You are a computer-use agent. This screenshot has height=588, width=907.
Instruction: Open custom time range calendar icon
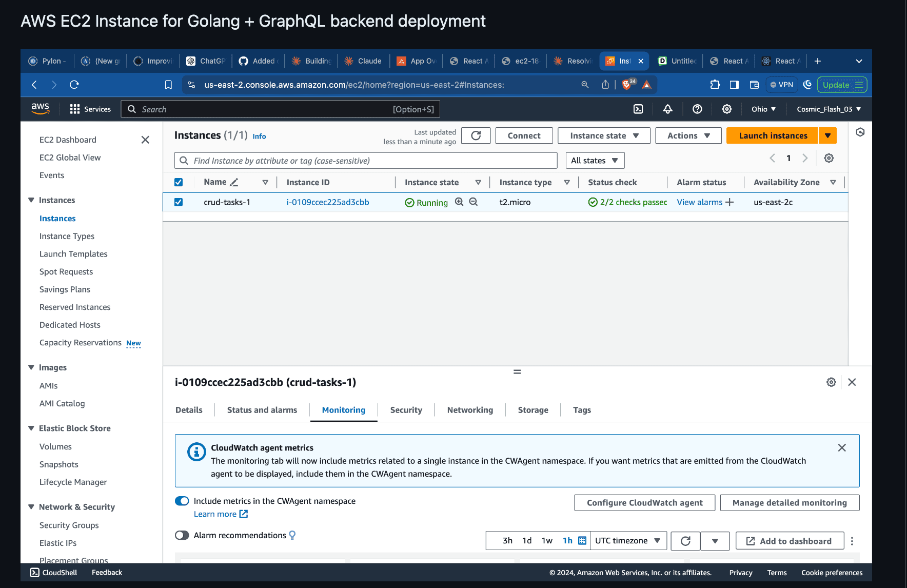(x=582, y=540)
